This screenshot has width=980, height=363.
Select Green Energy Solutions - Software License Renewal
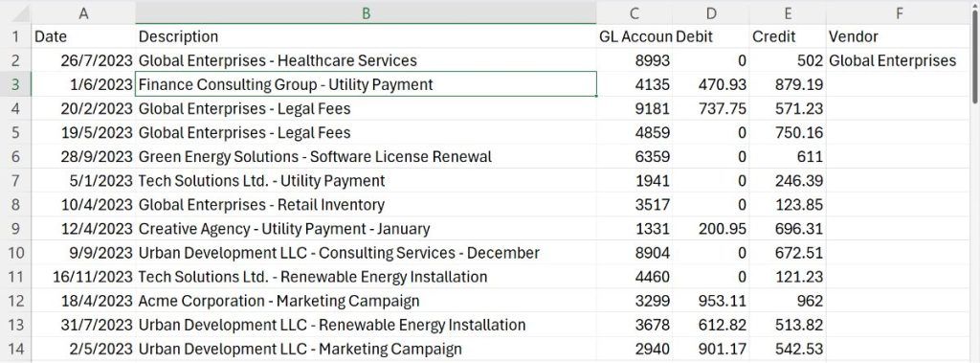(x=366, y=156)
